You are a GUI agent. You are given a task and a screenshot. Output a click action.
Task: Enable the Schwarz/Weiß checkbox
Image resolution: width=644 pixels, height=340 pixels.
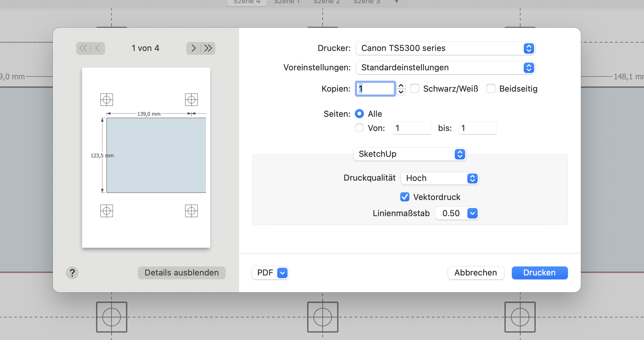point(415,89)
